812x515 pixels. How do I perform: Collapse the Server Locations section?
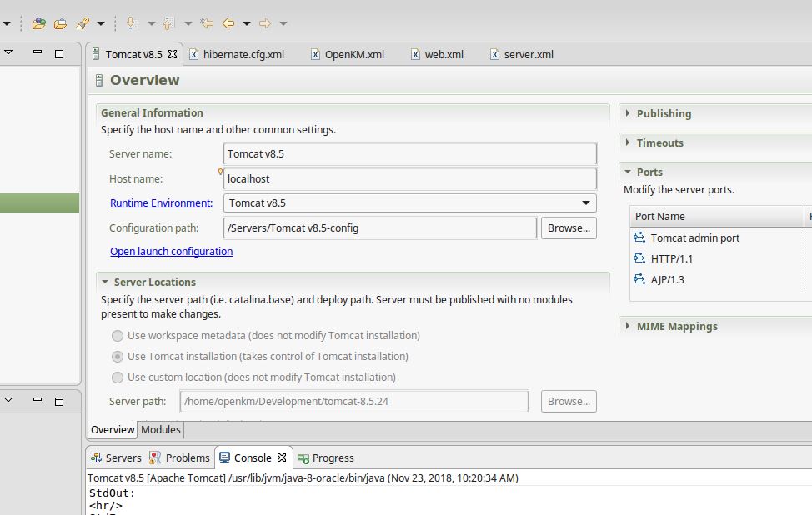(104, 282)
